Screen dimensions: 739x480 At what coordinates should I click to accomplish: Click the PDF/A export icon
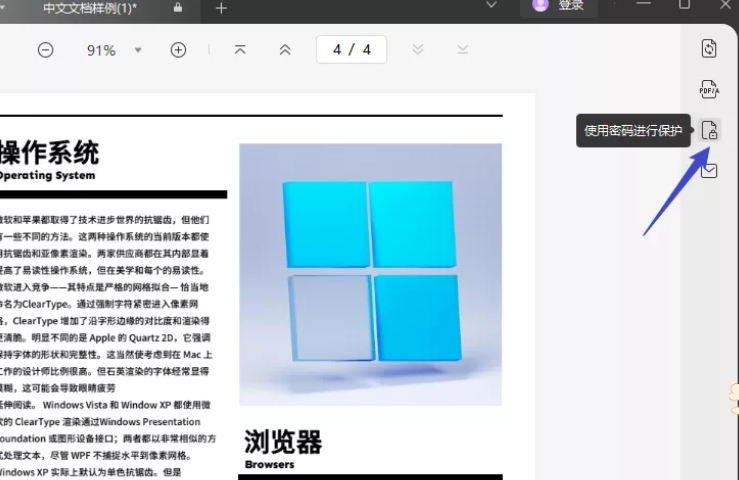point(709,89)
